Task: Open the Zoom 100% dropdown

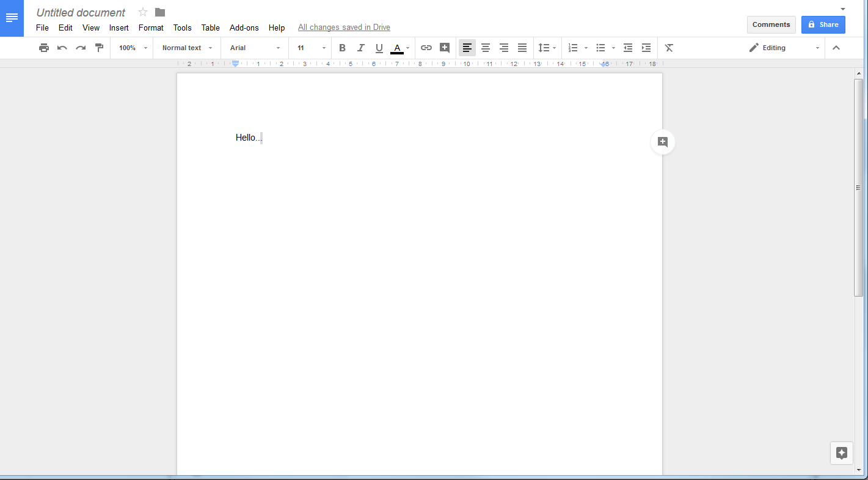Action: (x=133, y=48)
